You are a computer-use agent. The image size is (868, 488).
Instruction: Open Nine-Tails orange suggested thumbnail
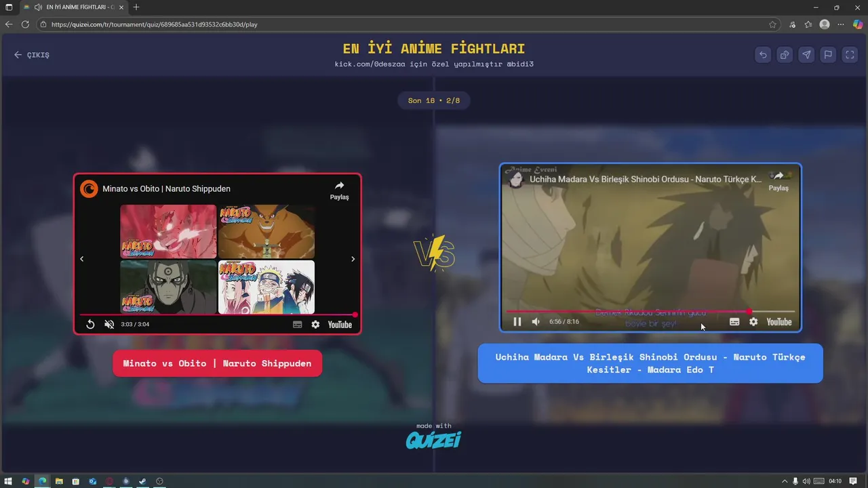(267, 232)
